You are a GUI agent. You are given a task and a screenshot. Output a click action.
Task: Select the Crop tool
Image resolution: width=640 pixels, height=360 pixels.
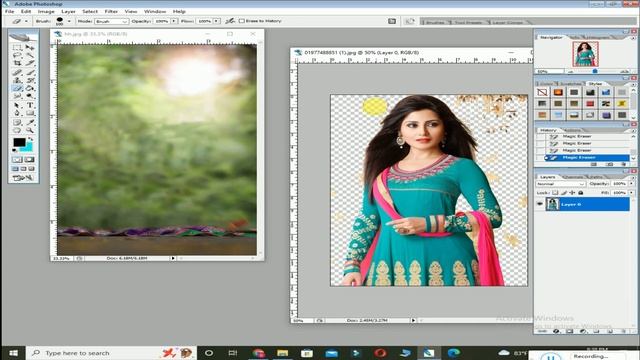[17, 63]
